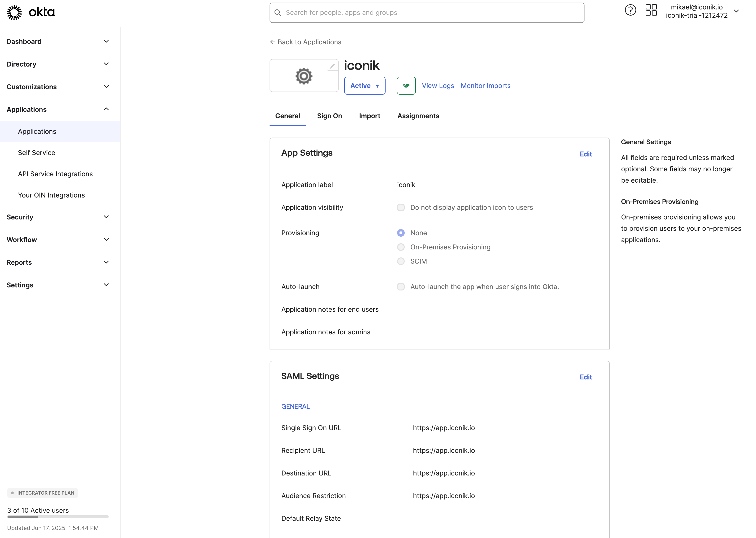This screenshot has height=538, width=756.
Task: Click the green handshake icon button
Action: click(x=406, y=86)
